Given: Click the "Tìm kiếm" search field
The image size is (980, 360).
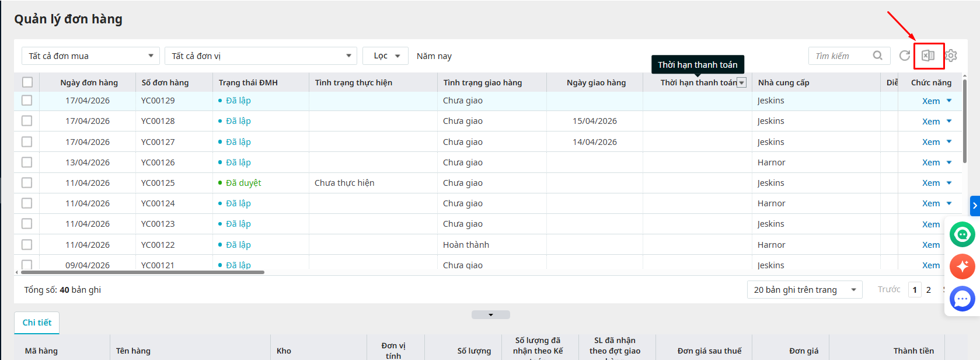Looking at the screenshot, I should [839, 56].
